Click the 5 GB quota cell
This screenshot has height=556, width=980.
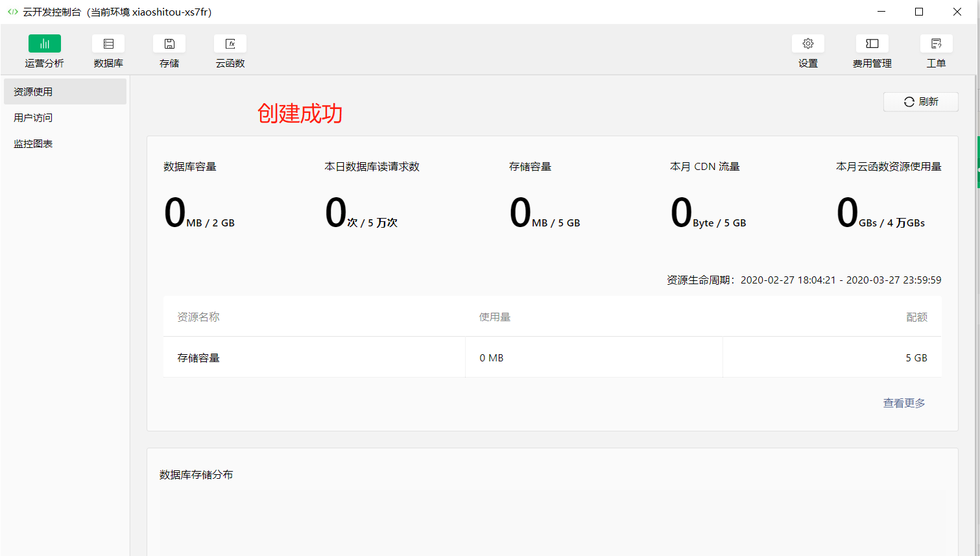point(832,357)
